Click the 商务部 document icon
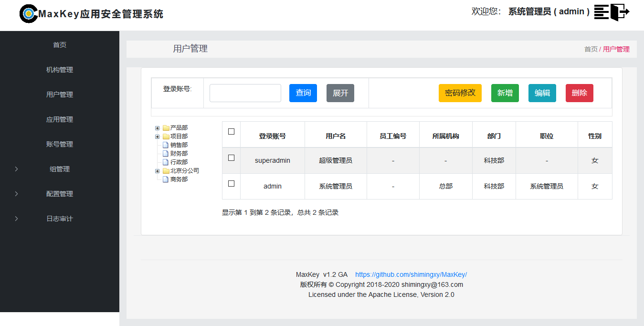 (x=166, y=179)
